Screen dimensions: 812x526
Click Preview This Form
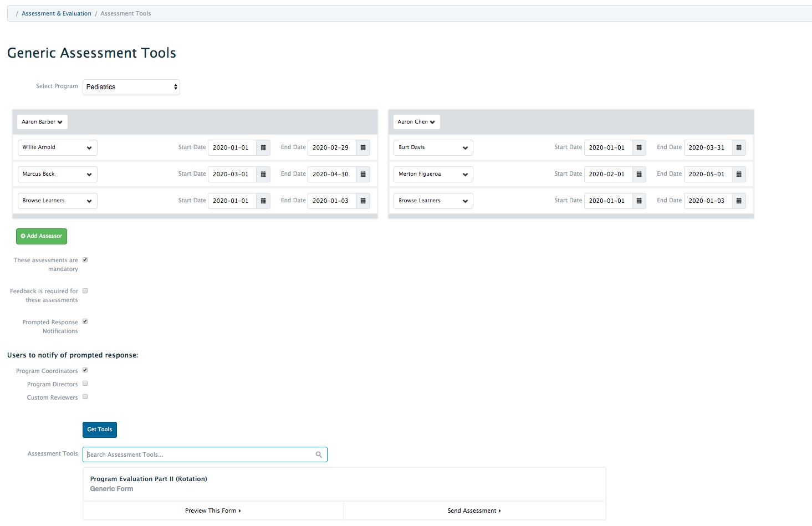[x=213, y=510]
